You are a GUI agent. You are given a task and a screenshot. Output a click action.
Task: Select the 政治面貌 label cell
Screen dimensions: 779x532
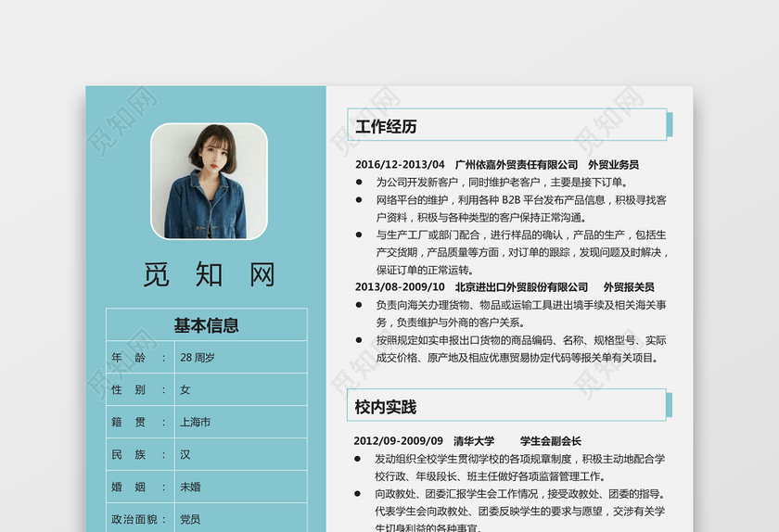pos(140,517)
